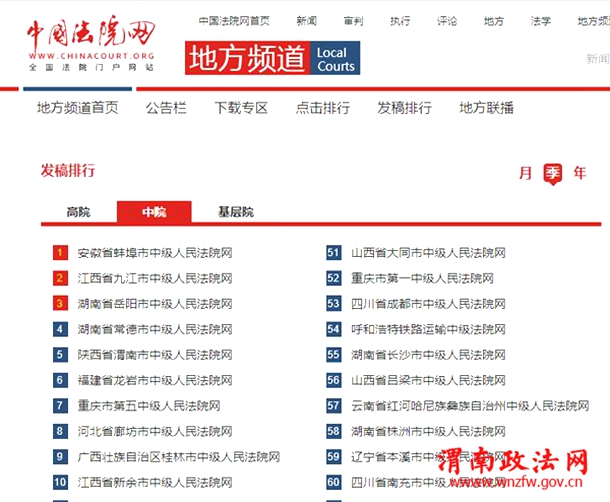This screenshot has width=610, height=502.
Task: Open 地方联播 in channel navigation
Action: (487, 108)
